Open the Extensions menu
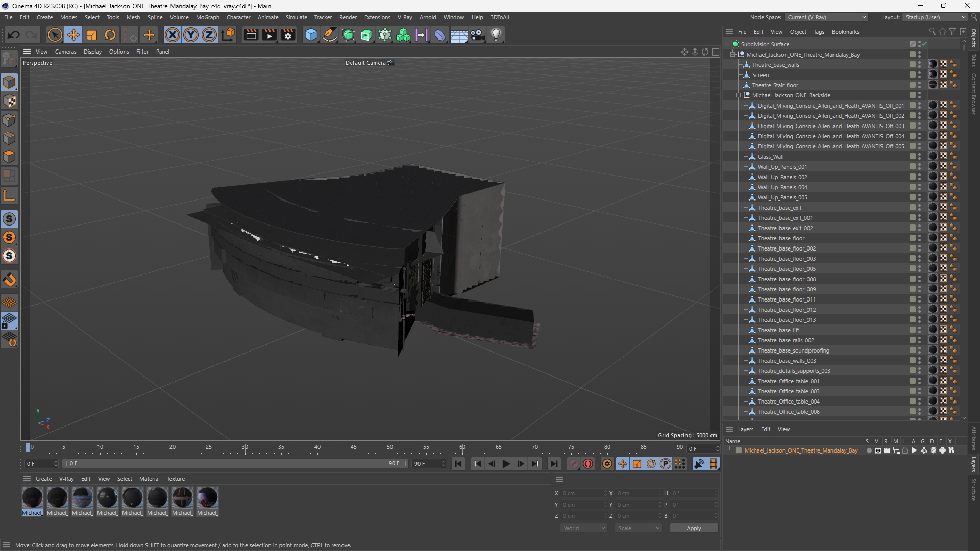 pyautogui.click(x=377, y=17)
